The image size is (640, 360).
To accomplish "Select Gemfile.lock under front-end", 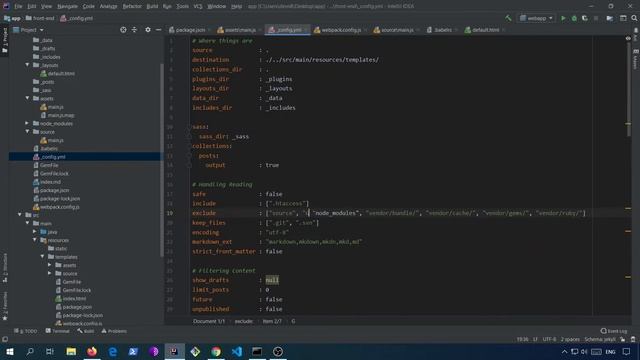I will tap(54, 173).
